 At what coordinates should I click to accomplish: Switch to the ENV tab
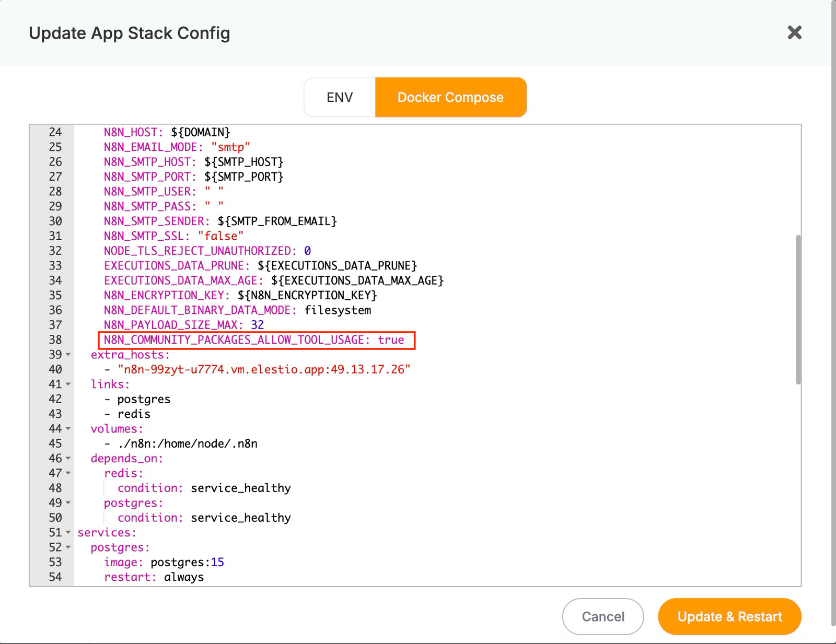(340, 97)
